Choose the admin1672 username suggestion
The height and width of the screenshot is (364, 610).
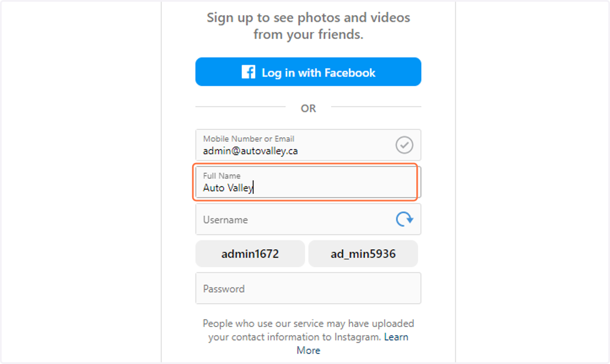pyautogui.click(x=250, y=254)
